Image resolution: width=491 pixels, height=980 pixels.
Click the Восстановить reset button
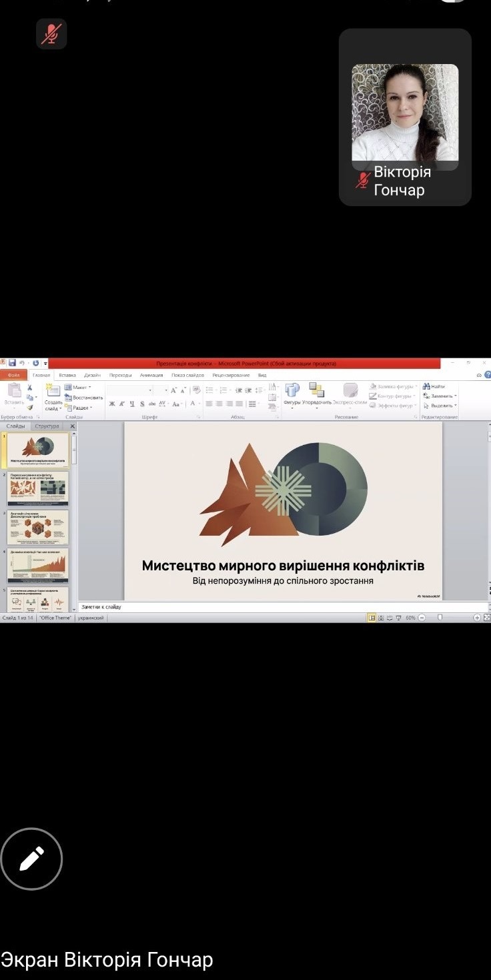point(84,398)
